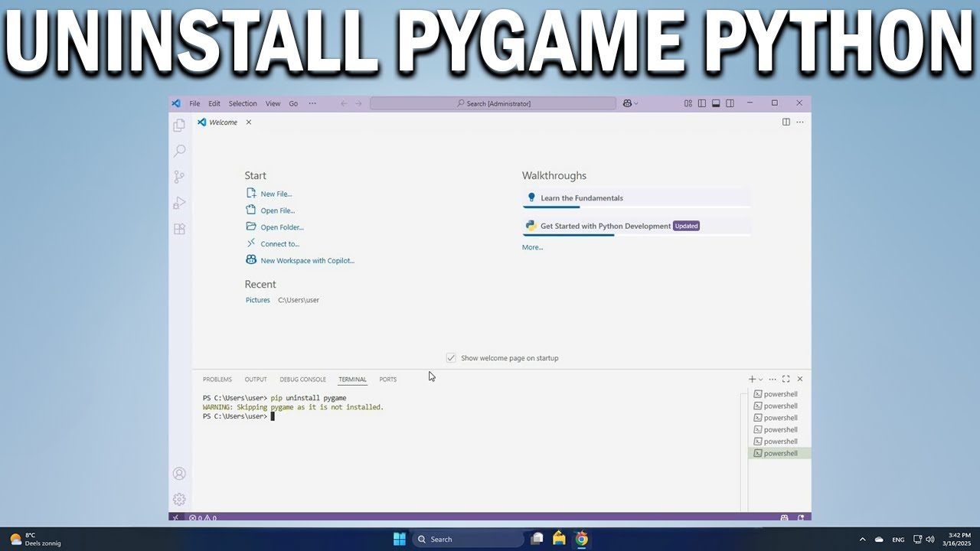Go back with the navigation arrow
Screen dimensions: 980x551
pyautogui.click(x=344, y=103)
